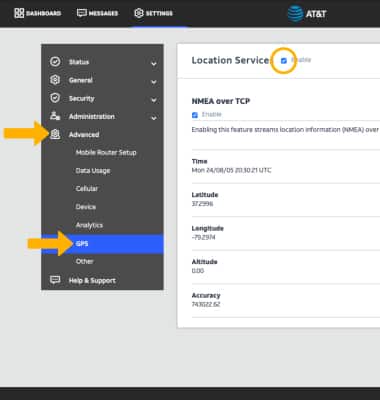This screenshot has width=380, height=400.
Task: Expand the Administration menu chevron
Action: [154, 118]
